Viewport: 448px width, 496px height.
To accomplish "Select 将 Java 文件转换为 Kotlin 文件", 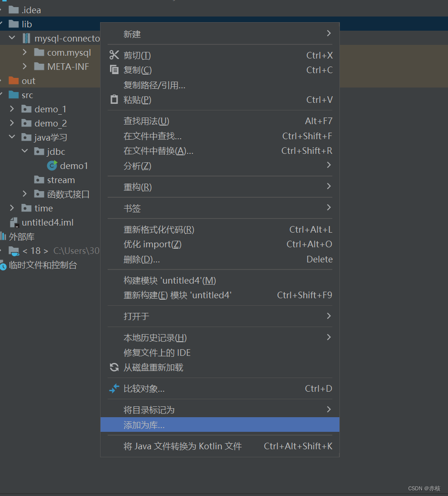I will point(220,446).
